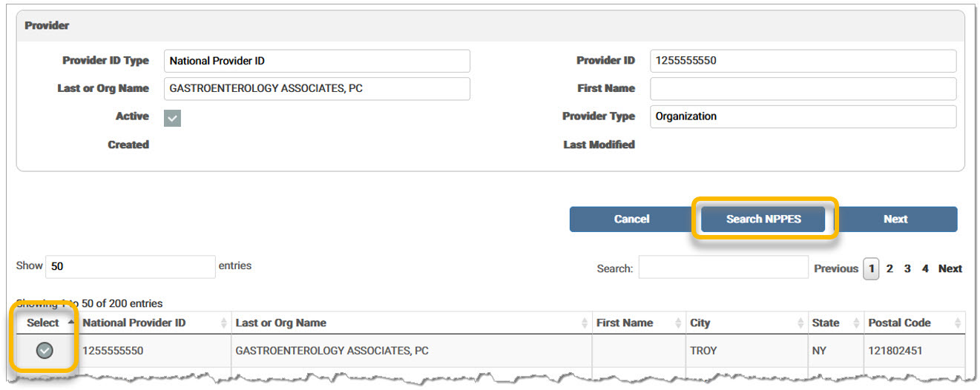Image resolution: width=980 pixels, height=390 pixels.
Task: Click the Search NPPES button
Action: pos(763,219)
